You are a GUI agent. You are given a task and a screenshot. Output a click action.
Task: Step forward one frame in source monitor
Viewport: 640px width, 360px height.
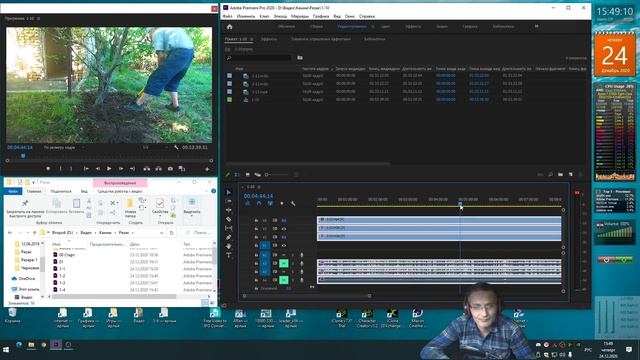[x=121, y=169]
